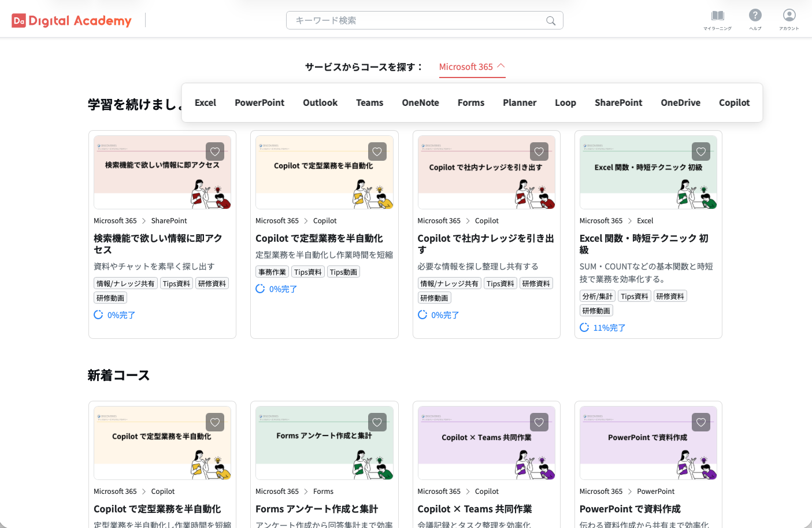Click SharePoint breadcrumb on first card
The height and width of the screenshot is (528, 812).
169,221
